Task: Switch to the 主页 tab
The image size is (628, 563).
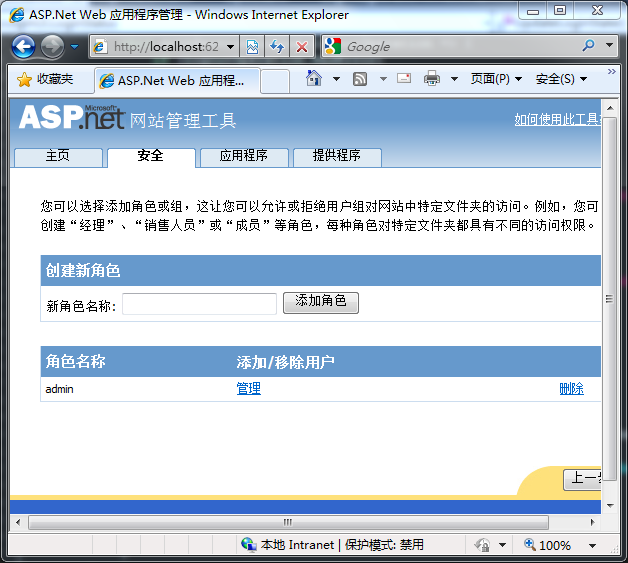Action: pyautogui.click(x=58, y=157)
